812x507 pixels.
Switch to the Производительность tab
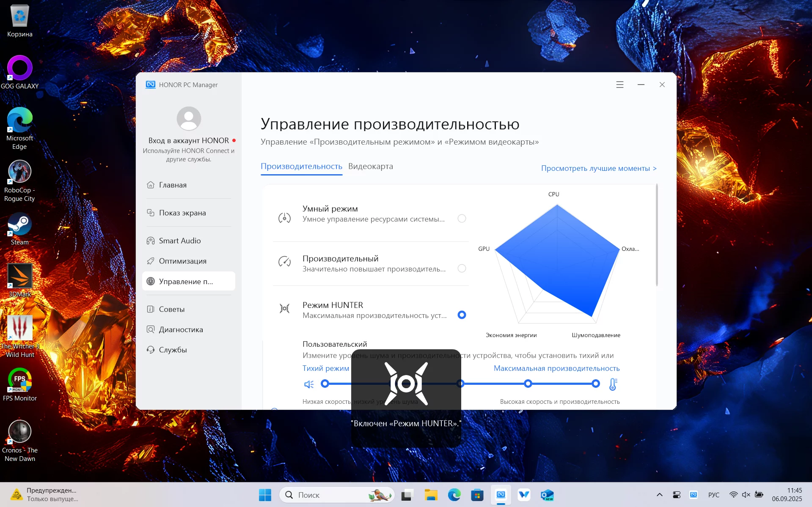point(301,166)
